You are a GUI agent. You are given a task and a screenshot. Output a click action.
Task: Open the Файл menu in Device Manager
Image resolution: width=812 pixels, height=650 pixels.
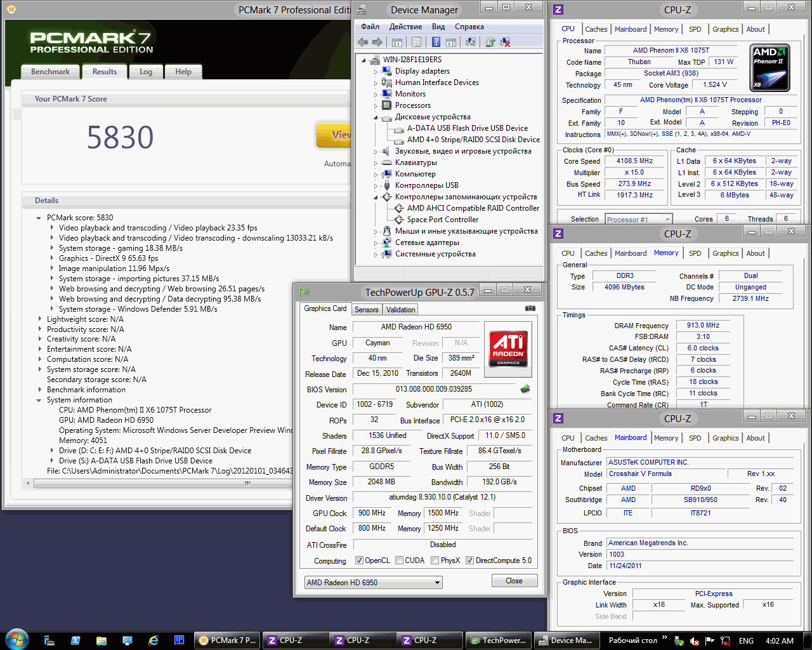370,27
